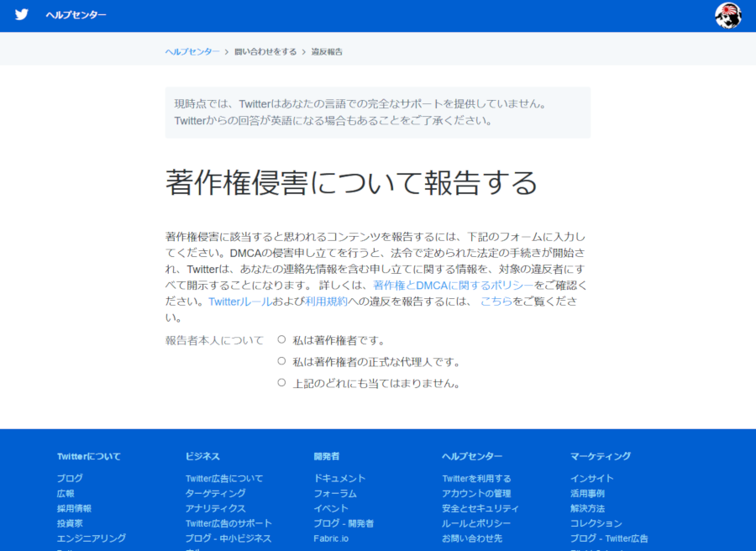Open footer Twitter広告について link

click(224, 479)
